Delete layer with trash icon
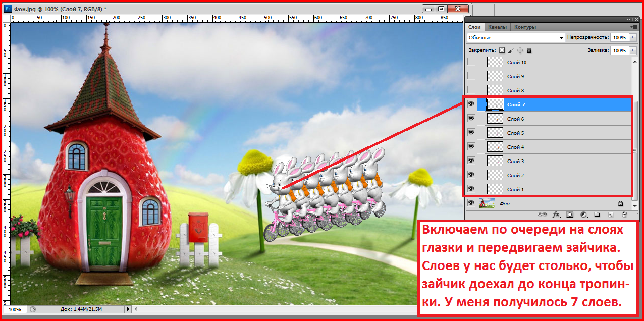This screenshot has height=321, width=644. pos(624,215)
